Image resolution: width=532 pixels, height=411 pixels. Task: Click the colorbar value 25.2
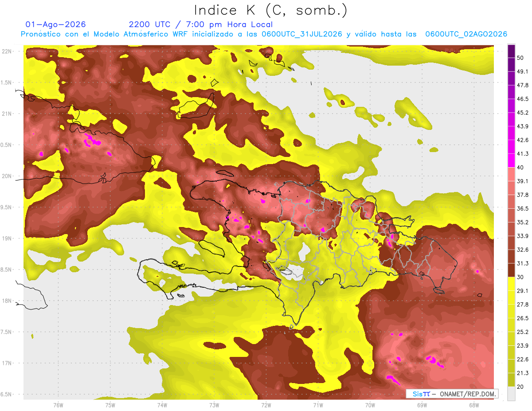pos(523,332)
